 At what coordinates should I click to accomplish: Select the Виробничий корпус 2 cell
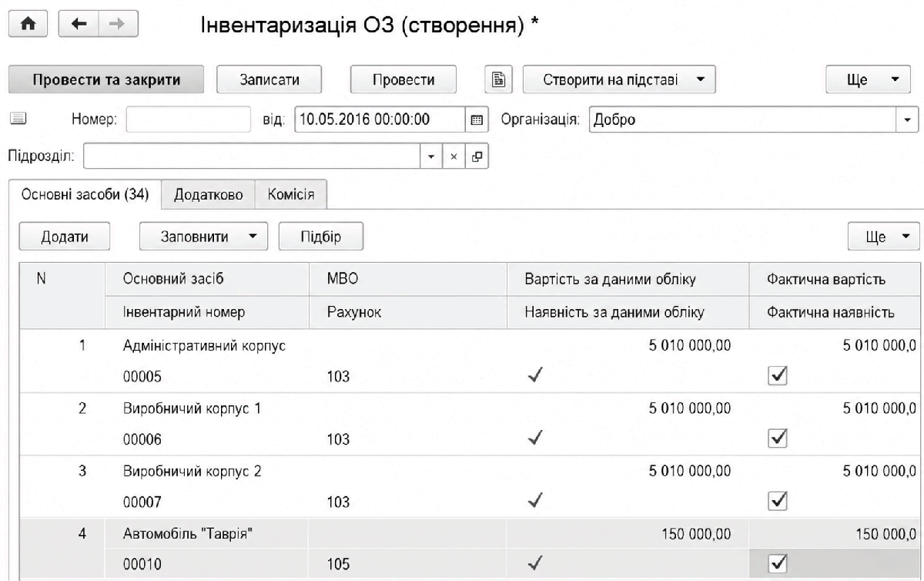click(x=192, y=471)
